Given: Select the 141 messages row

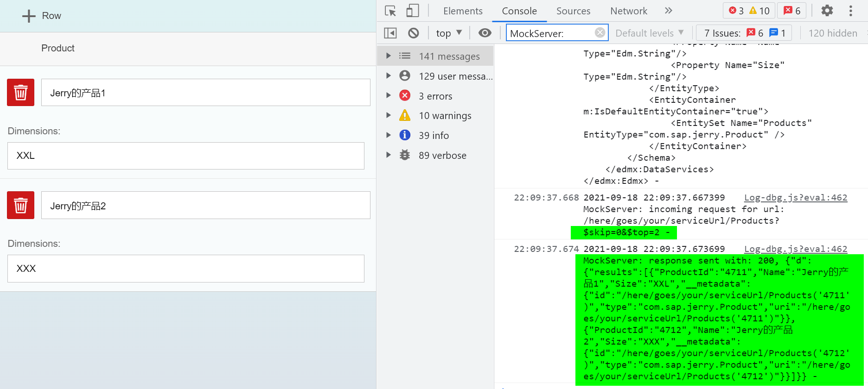Looking at the screenshot, I should [435, 56].
